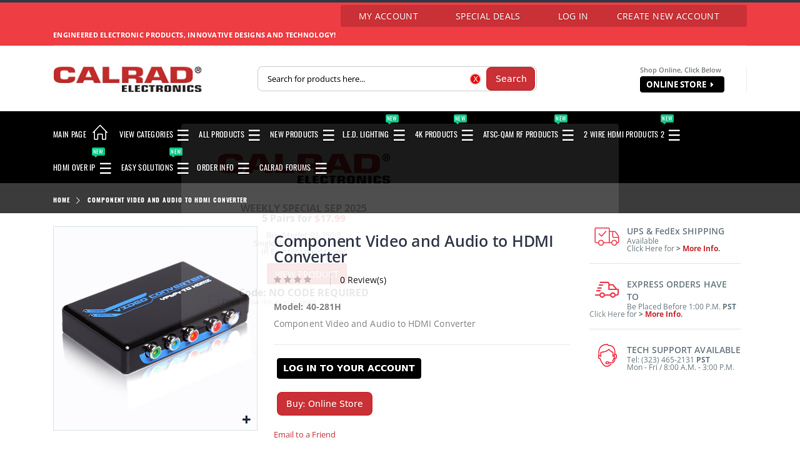Expand hamburger menu beside 4K Products

(467, 135)
